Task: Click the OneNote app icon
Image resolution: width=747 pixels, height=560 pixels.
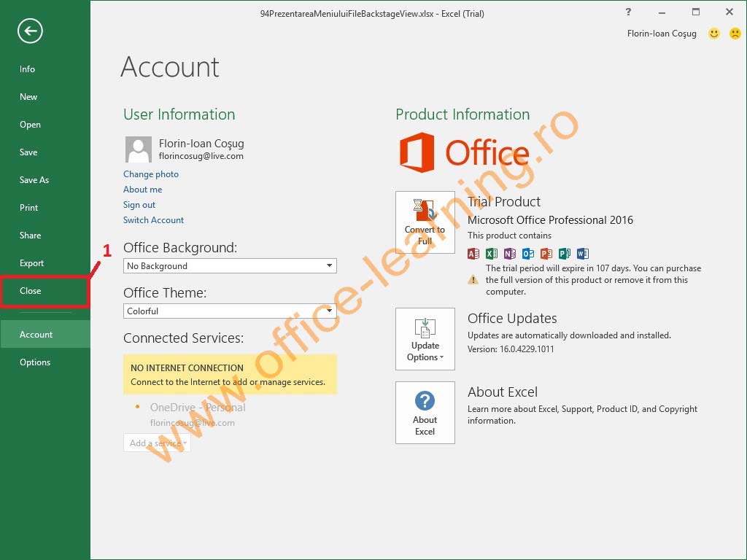Action: (x=509, y=253)
